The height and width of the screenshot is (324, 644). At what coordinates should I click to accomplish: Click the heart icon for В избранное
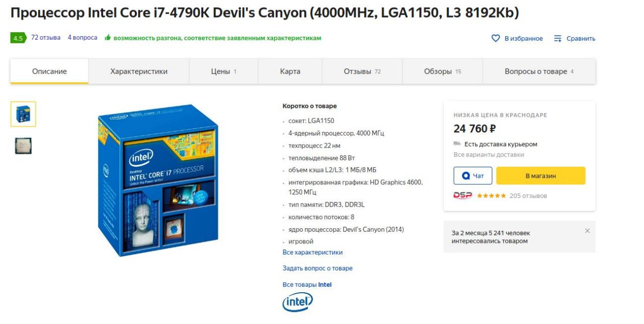point(496,38)
